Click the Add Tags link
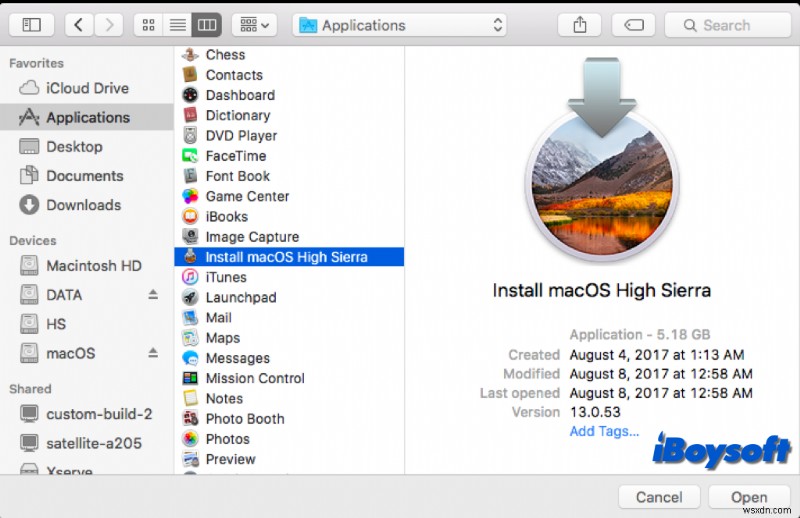Image resolution: width=800 pixels, height=518 pixels. tap(604, 431)
